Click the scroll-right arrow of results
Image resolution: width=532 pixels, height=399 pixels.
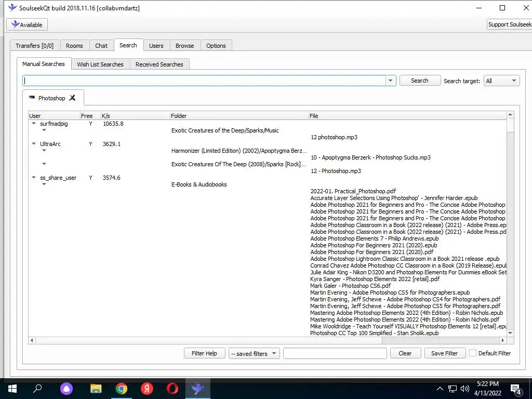click(x=503, y=340)
